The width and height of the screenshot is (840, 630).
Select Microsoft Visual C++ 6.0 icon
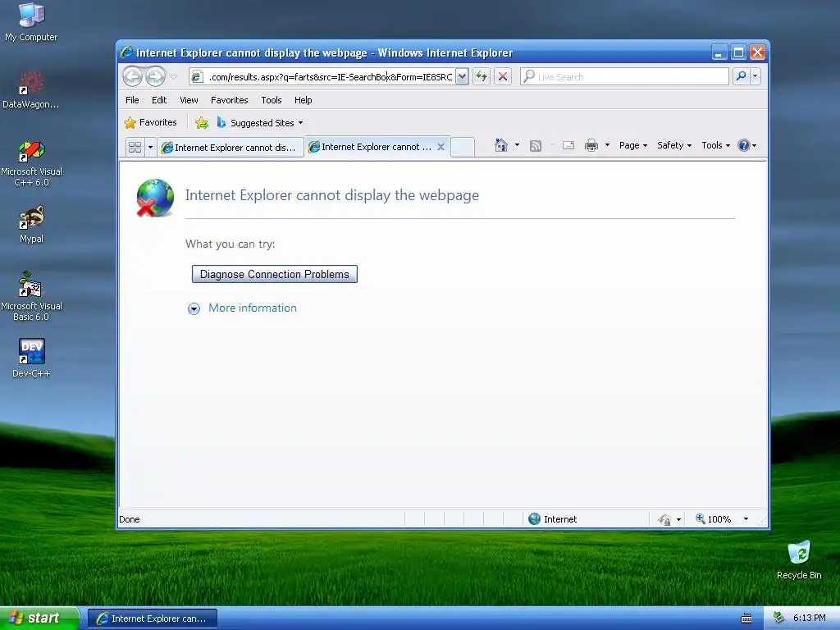31,163
